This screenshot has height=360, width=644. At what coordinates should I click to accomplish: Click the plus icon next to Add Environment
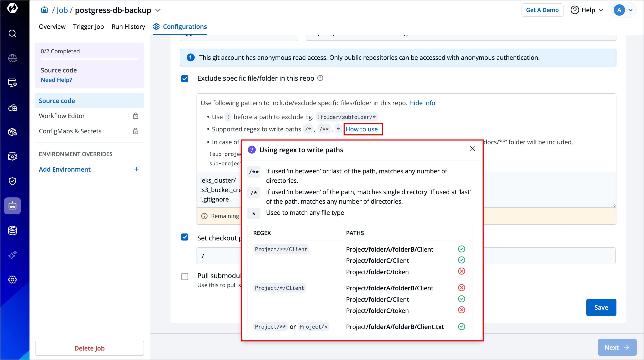click(136, 169)
